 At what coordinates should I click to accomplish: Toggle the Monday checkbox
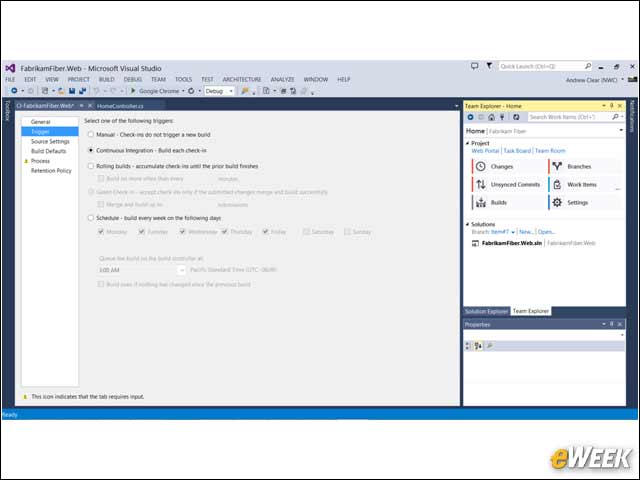click(101, 231)
